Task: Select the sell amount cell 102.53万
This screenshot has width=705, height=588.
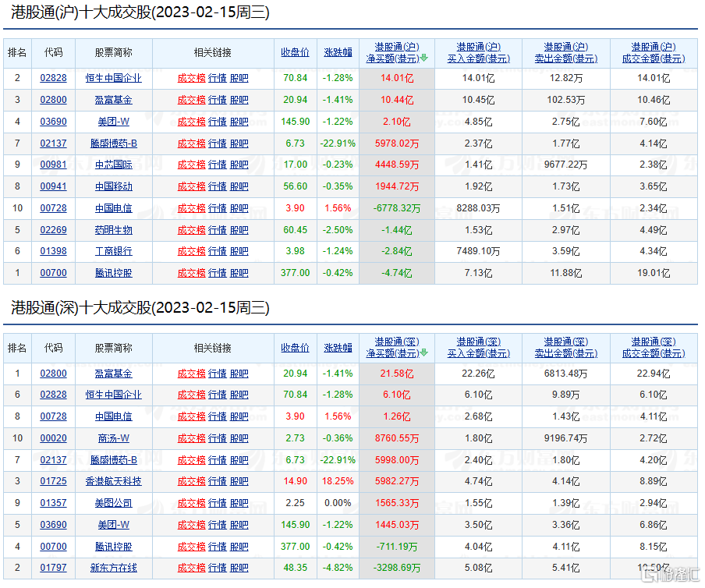Action: pyautogui.click(x=565, y=100)
